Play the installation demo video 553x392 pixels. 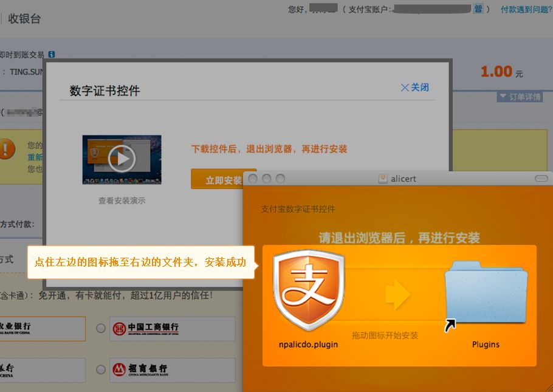(x=122, y=159)
